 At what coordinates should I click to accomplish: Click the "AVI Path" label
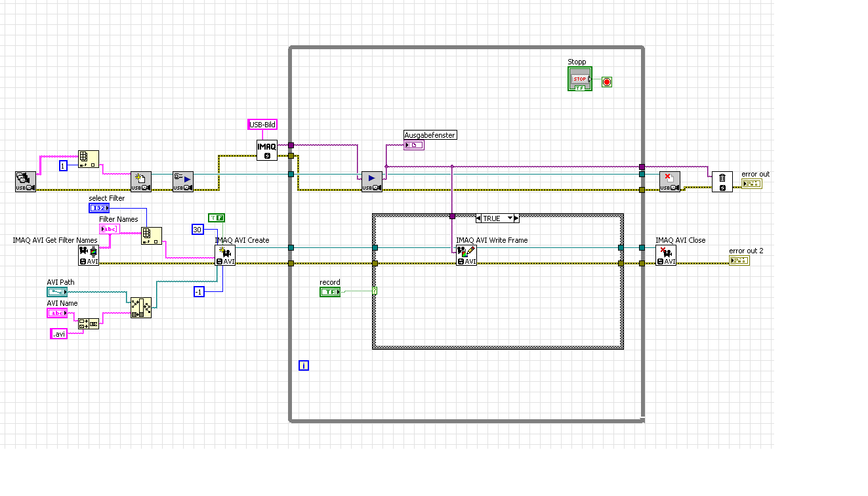click(60, 282)
